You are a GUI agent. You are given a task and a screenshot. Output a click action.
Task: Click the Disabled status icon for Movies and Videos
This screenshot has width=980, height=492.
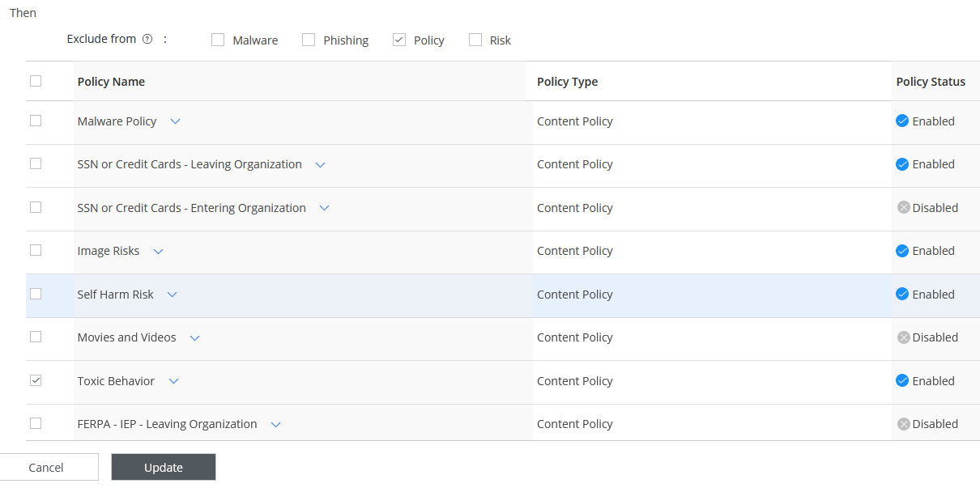(x=903, y=337)
